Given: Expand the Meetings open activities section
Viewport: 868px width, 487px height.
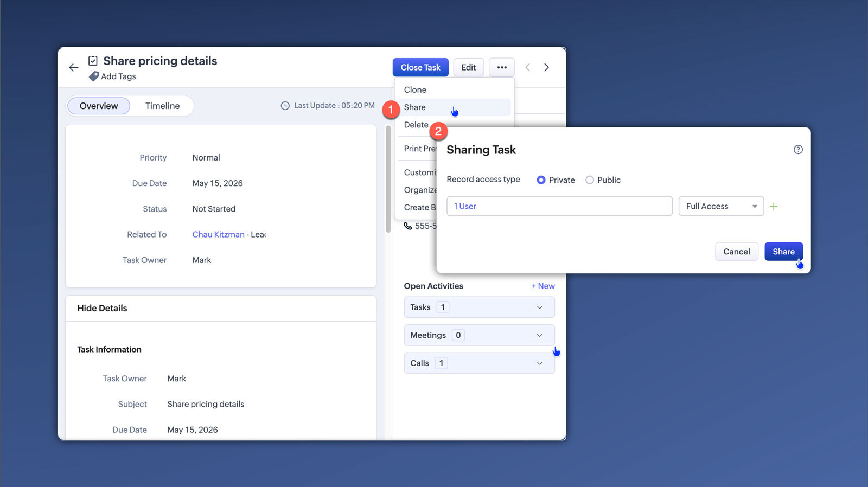Looking at the screenshot, I should [479, 335].
